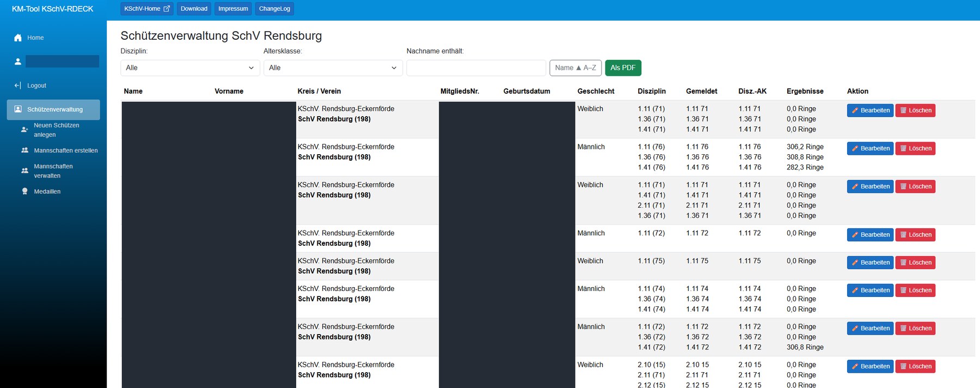Click the MitgliedsNr. column header
Viewport: 980px width, 388px height.
[460, 91]
